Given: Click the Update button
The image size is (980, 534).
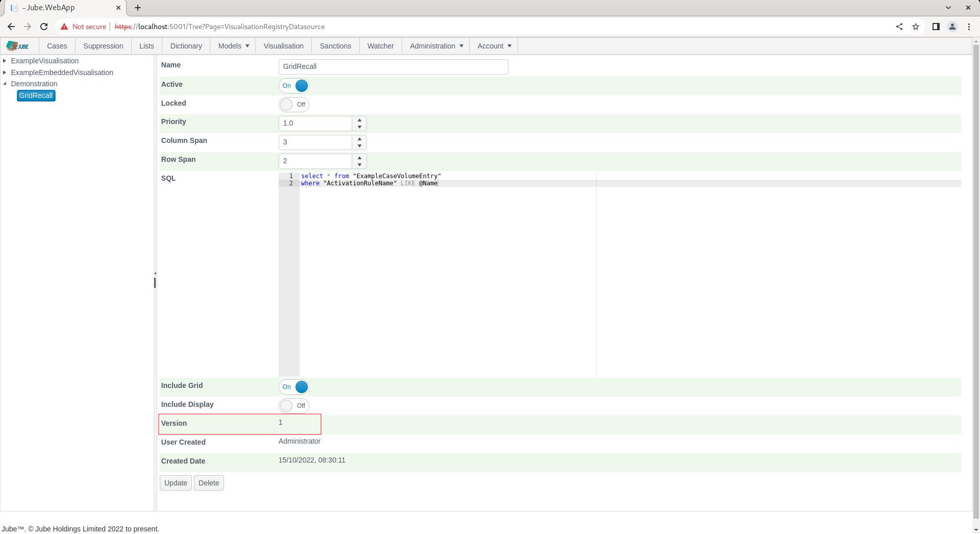Looking at the screenshot, I should (176, 483).
